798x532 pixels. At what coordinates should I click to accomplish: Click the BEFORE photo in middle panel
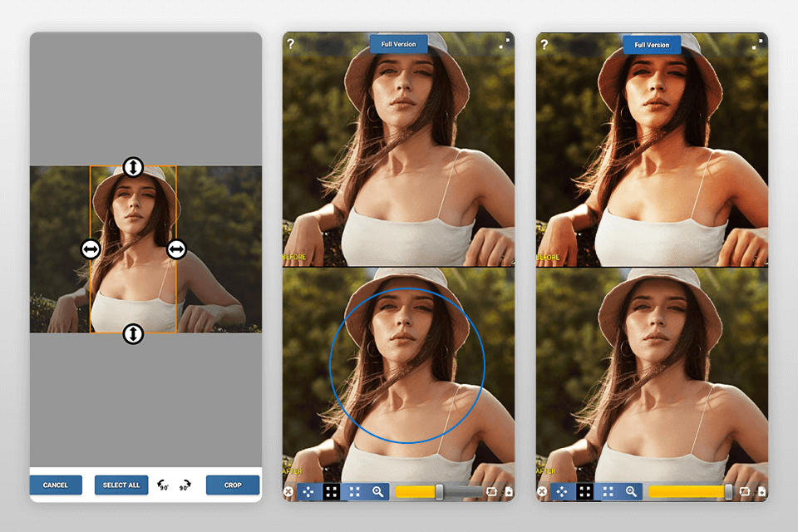tap(398, 149)
